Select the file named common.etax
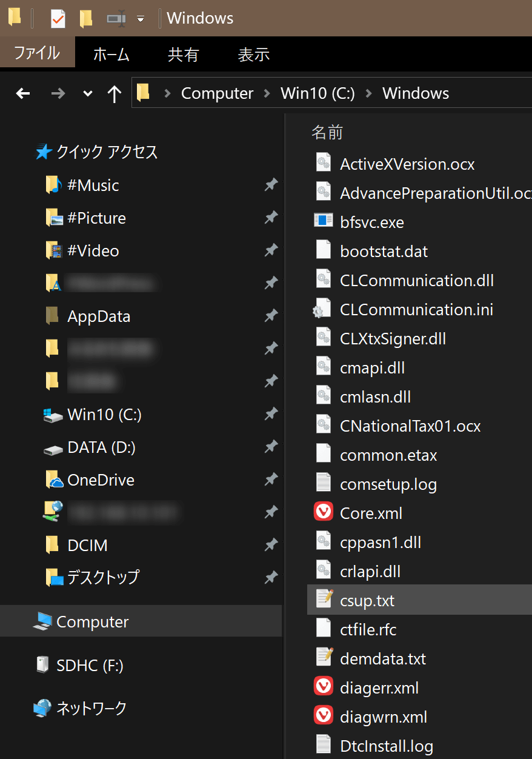Image resolution: width=532 pixels, height=759 pixels. tap(388, 455)
